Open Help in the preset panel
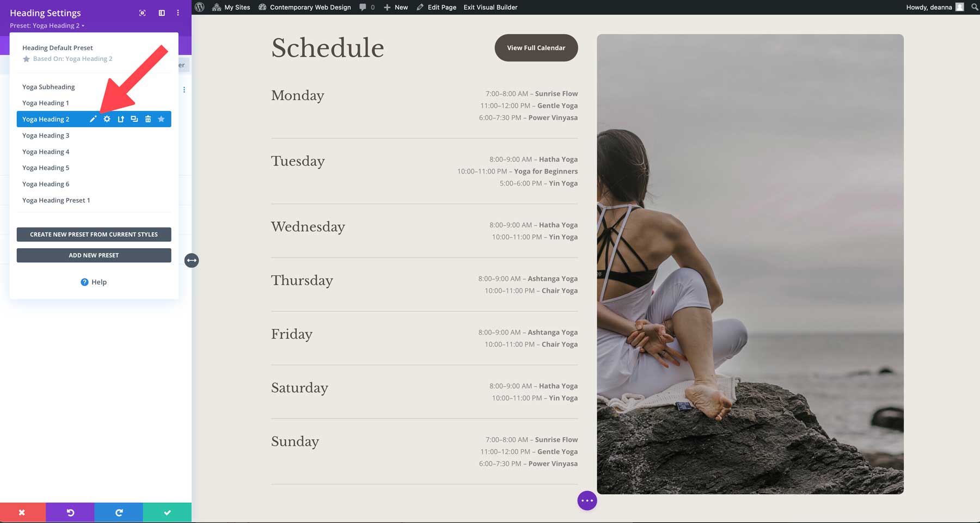This screenshot has height=523, width=980. (93, 282)
